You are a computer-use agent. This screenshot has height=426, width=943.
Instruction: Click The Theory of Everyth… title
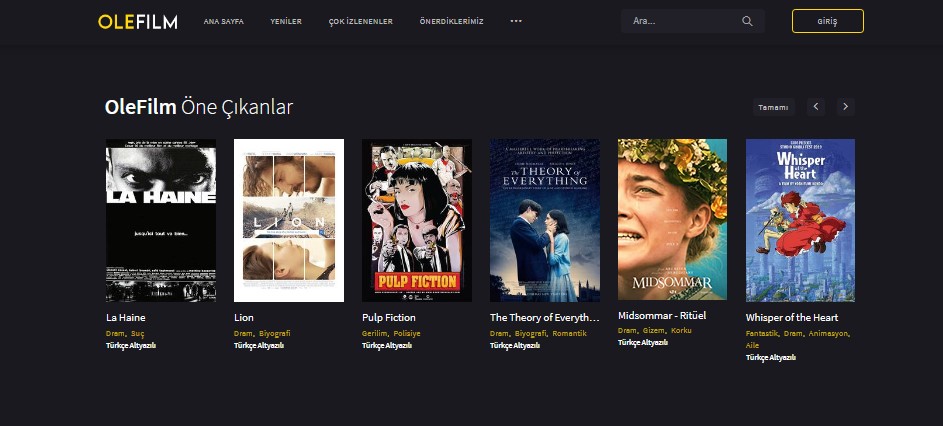545,317
